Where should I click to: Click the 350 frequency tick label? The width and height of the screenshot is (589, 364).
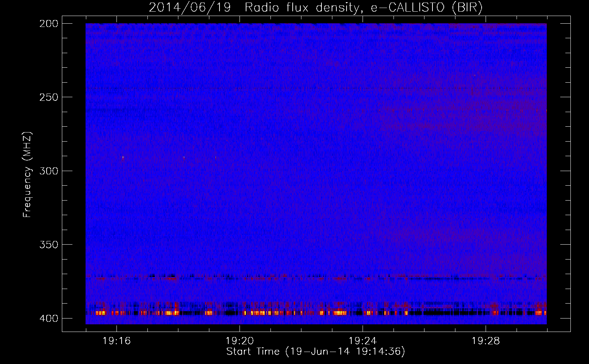pyautogui.click(x=49, y=244)
